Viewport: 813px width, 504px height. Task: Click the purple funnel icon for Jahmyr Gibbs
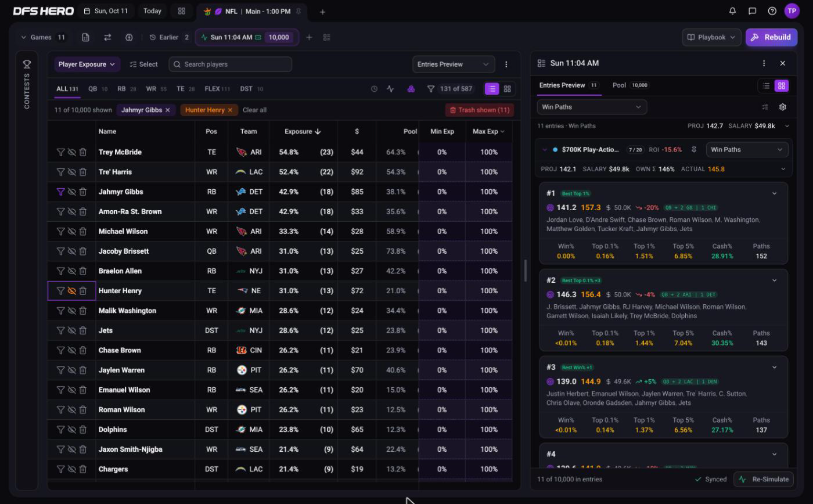(60, 192)
